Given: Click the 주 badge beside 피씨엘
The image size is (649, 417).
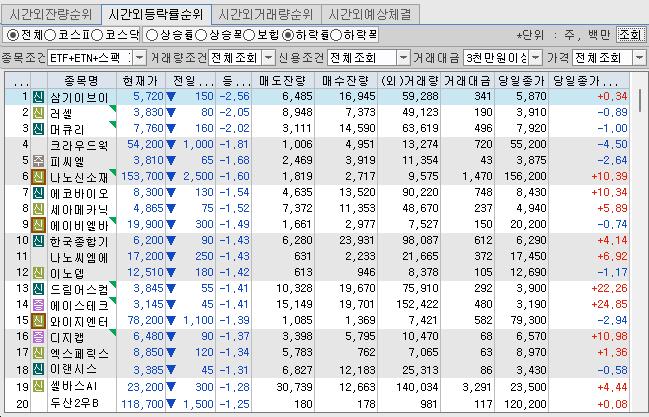Looking at the screenshot, I should 38,161.
